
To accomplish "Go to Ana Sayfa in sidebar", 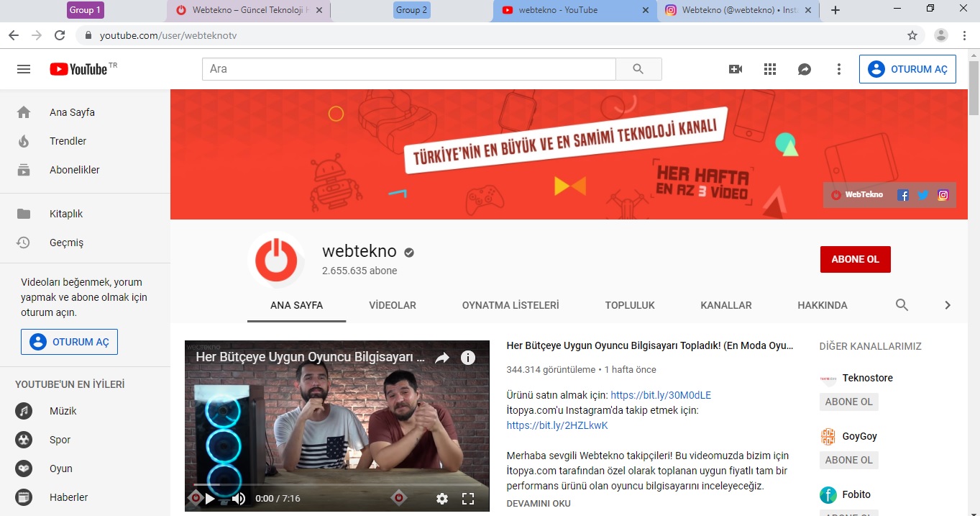I will click(x=85, y=112).
